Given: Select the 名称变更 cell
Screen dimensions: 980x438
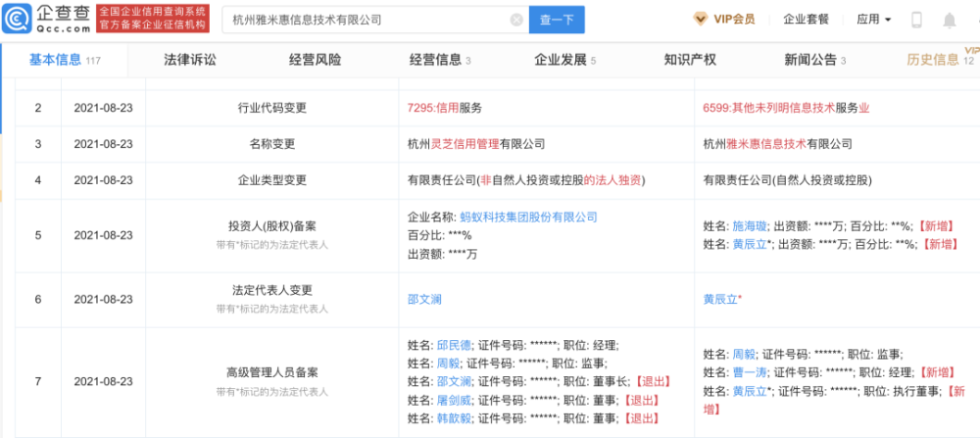Looking at the screenshot, I should [271, 144].
